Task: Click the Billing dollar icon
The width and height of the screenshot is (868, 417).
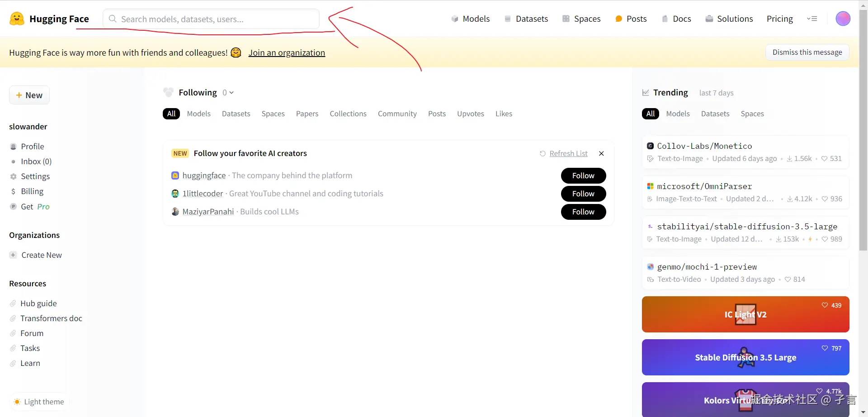Action: click(x=13, y=191)
